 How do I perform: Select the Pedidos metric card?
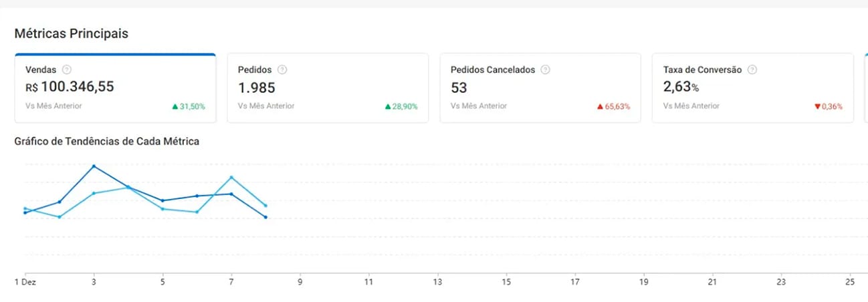[x=328, y=88]
